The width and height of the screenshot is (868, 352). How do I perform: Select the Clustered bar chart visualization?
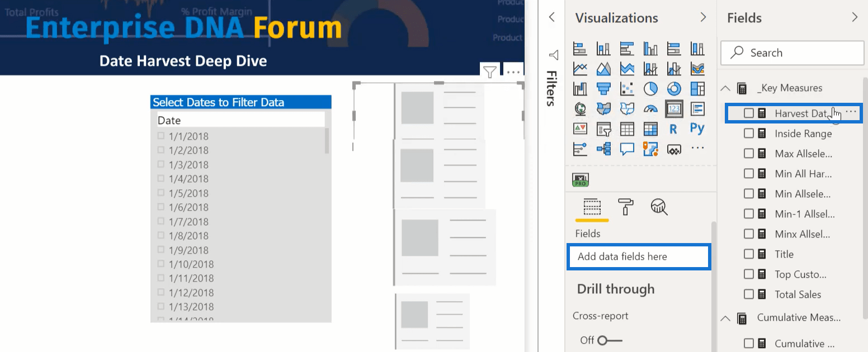[x=627, y=49]
